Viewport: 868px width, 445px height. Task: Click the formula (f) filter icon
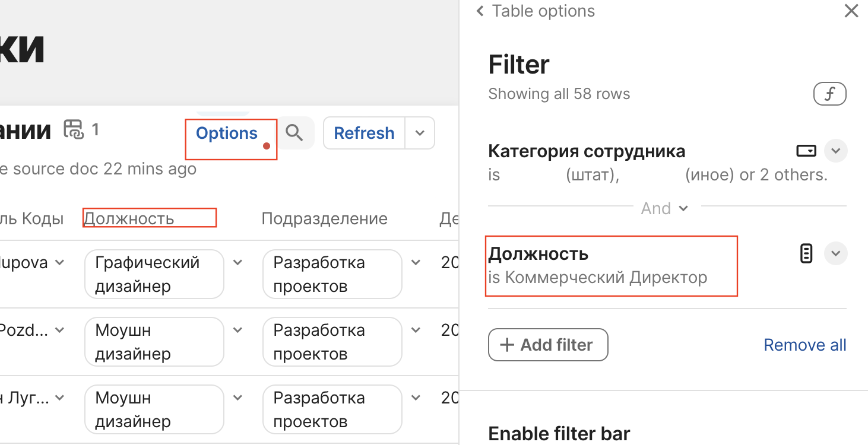829,94
